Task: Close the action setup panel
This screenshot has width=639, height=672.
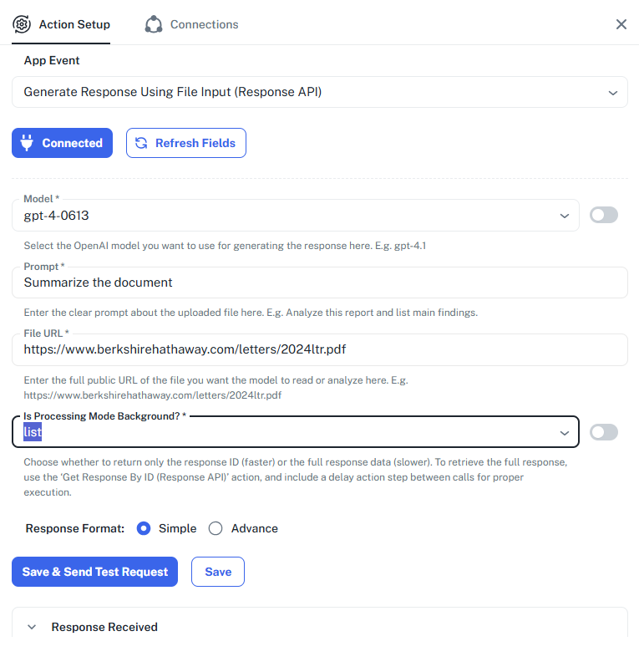Action: pos(621,24)
